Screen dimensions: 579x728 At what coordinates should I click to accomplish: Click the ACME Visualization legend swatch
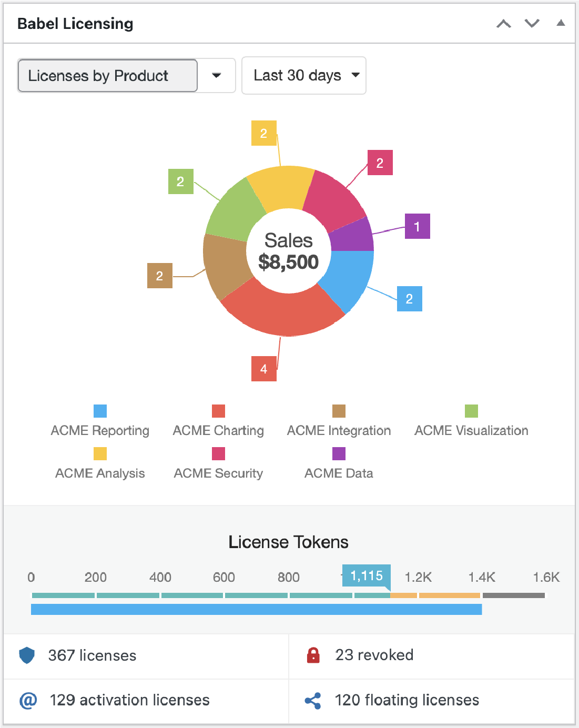[471, 411]
